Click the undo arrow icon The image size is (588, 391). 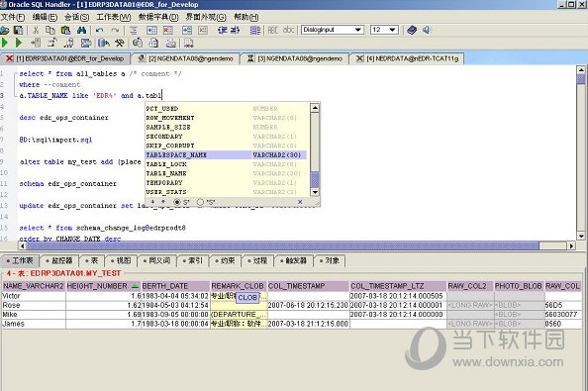coord(99,30)
